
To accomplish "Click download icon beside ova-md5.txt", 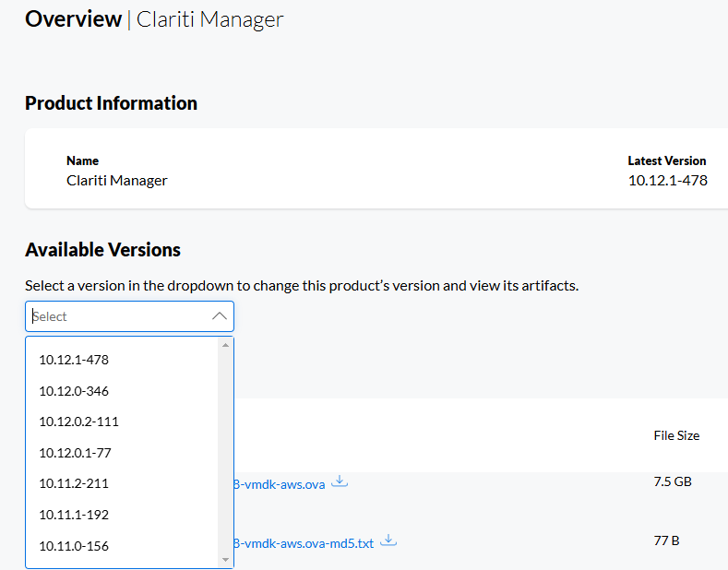I will point(388,540).
